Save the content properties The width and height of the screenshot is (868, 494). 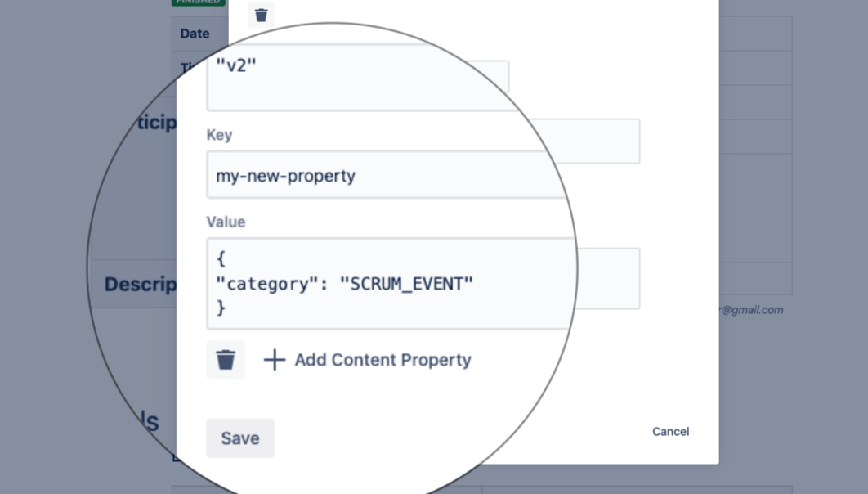tap(239, 438)
